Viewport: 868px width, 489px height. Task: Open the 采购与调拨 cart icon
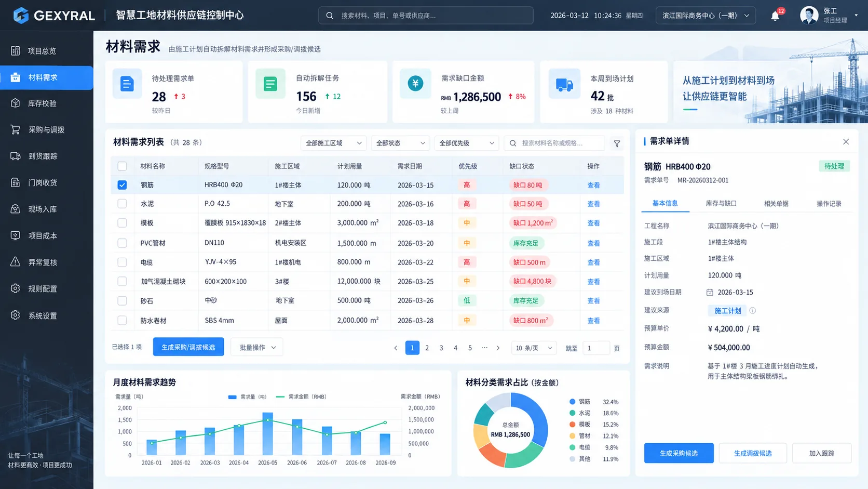tap(16, 129)
